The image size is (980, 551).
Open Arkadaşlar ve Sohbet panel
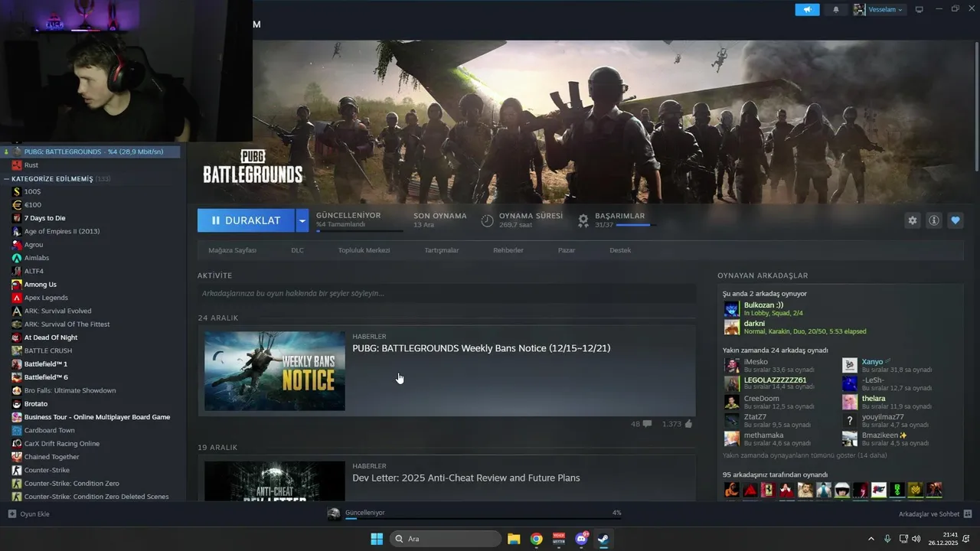coord(935,514)
